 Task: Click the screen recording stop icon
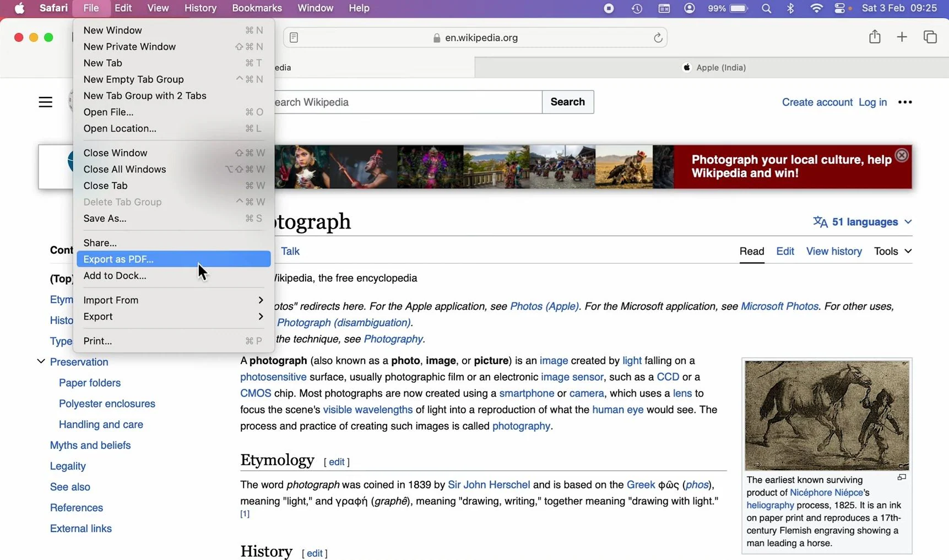[x=609, y=8]
